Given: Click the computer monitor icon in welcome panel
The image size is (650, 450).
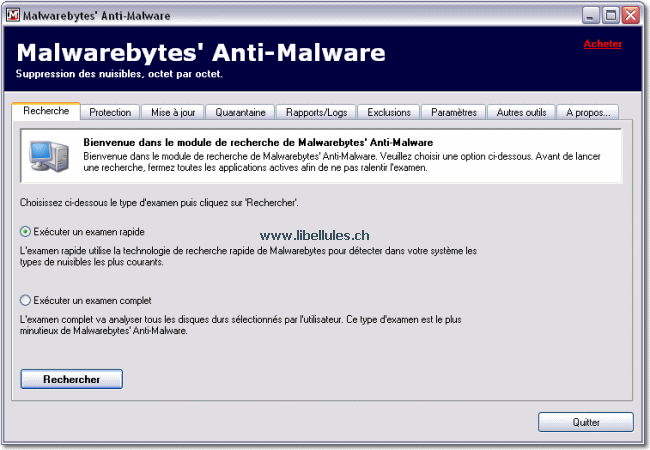Looking at the screenshot, I should pyautogui.click(x=49, y=156).
